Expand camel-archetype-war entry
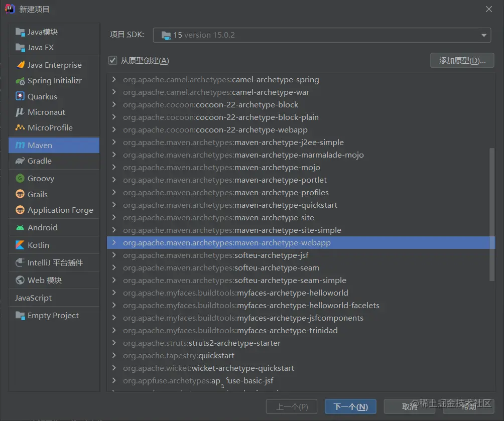Viewport: 504px width, 421px height. 114,92
